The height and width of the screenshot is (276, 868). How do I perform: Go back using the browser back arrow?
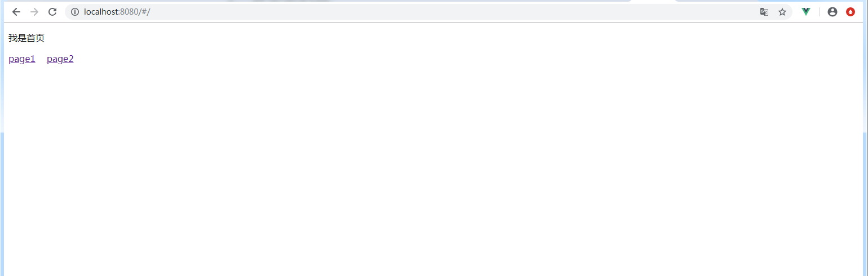[x=16, y=12]
